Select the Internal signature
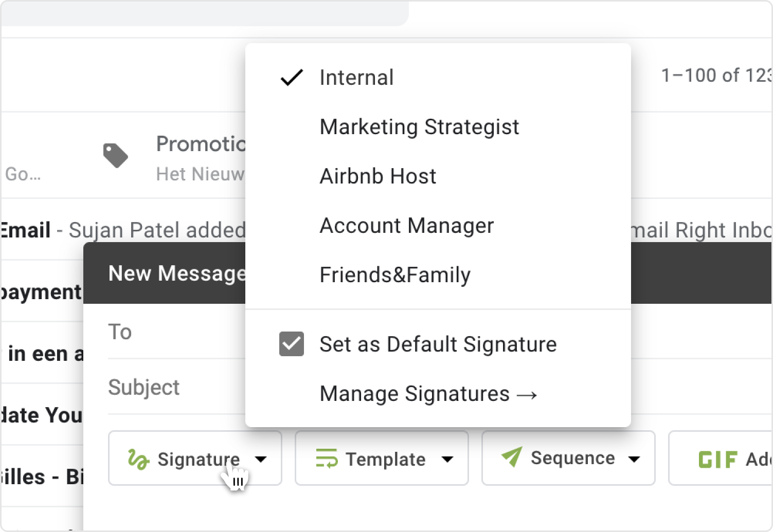 (x=356, y=78)
